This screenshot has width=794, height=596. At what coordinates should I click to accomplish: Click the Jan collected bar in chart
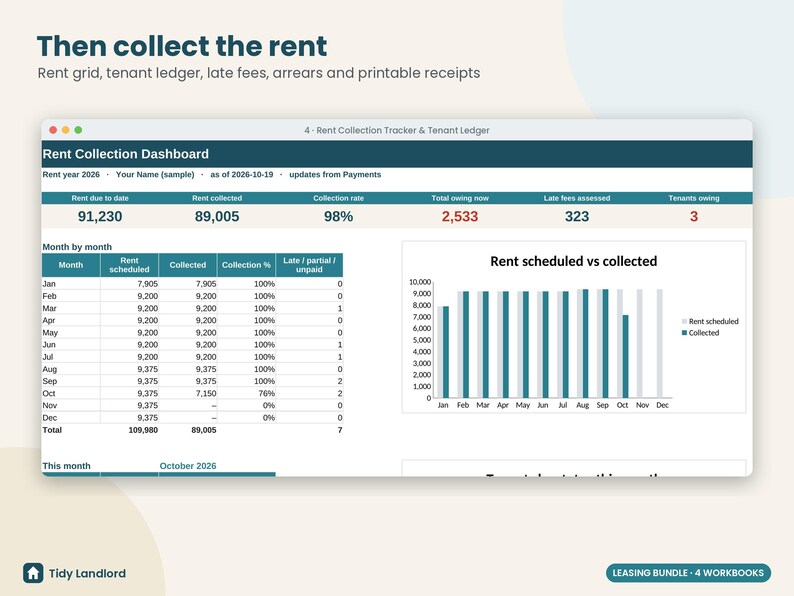click(x=446, y=352)
